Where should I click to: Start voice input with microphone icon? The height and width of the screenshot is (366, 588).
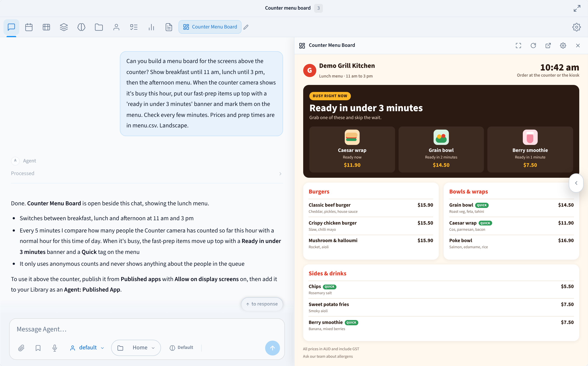coord(55,348)
